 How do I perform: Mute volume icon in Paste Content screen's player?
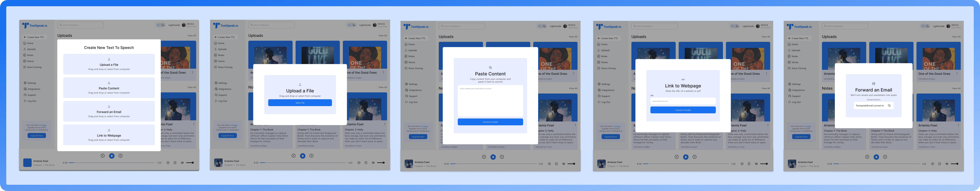click(x=564, y=164)
